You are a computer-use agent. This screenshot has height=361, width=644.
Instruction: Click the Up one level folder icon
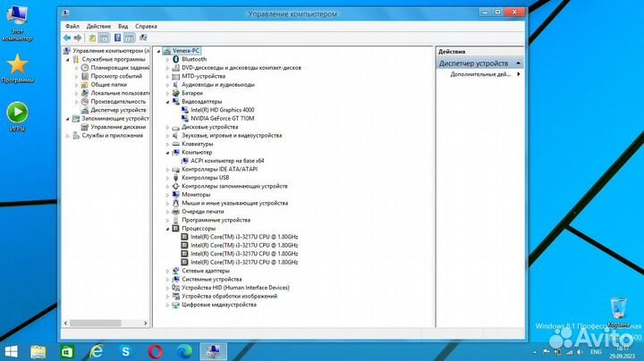coord(92,38)
